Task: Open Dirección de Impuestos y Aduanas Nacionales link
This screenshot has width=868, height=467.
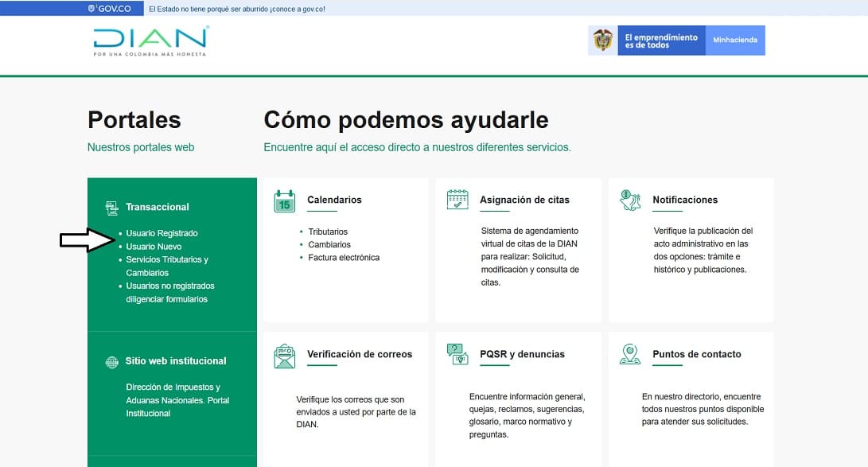Action: [x=177, y=400]
